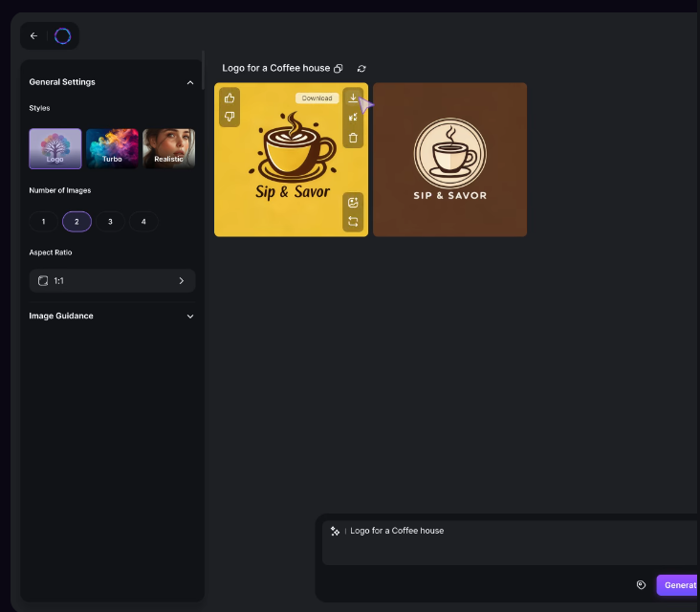Set number of images to 3
The height and width of the screenshot is (612, 700).
(110, 222)
